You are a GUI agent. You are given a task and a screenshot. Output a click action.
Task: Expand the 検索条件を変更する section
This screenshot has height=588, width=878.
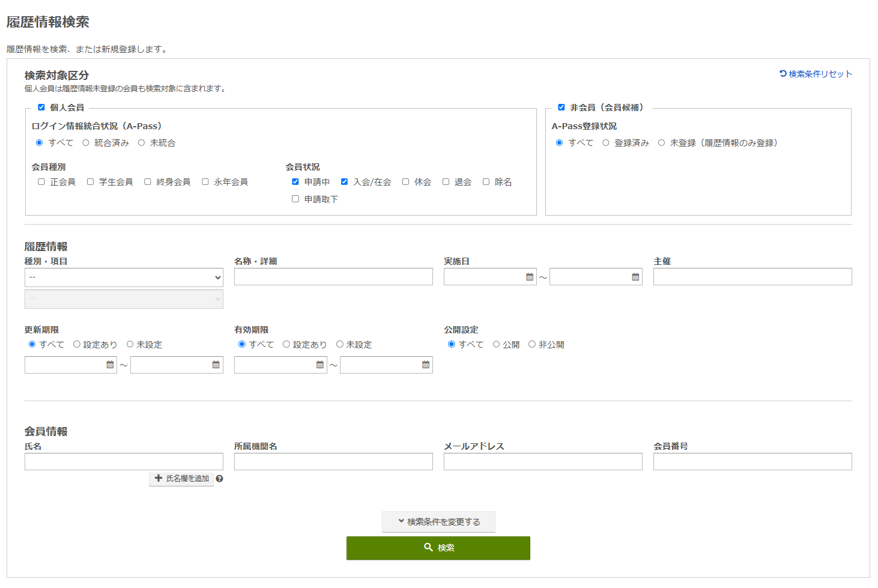(x=438, y=521)
